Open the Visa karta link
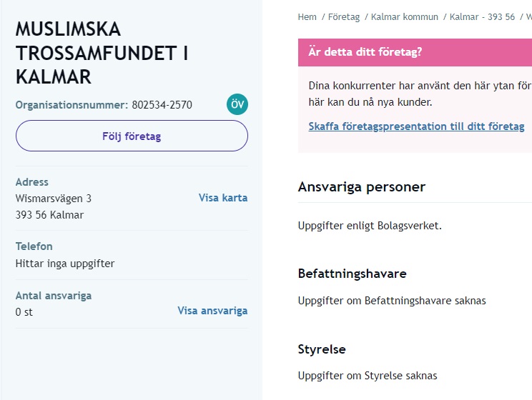This screenshot has width=532, height=400. [223, 198]
